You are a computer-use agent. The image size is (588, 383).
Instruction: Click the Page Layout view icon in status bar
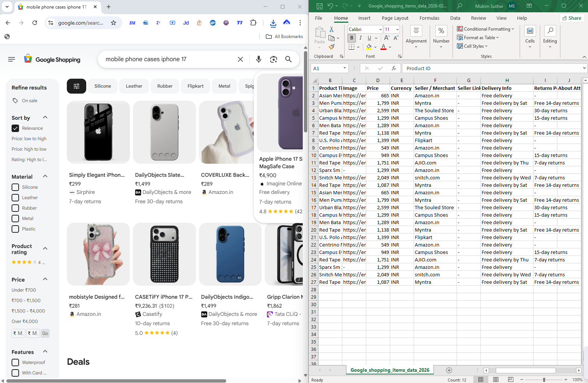click(496, 380)
